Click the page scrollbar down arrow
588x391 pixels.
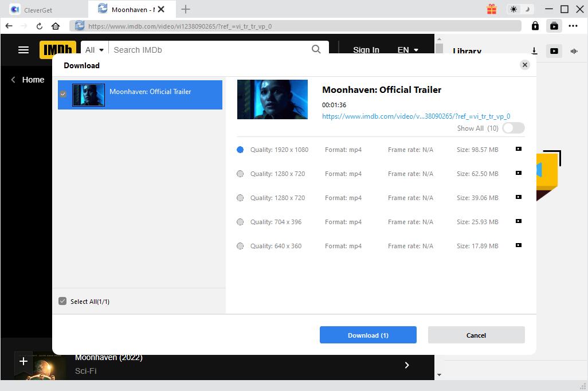point(439,374)
